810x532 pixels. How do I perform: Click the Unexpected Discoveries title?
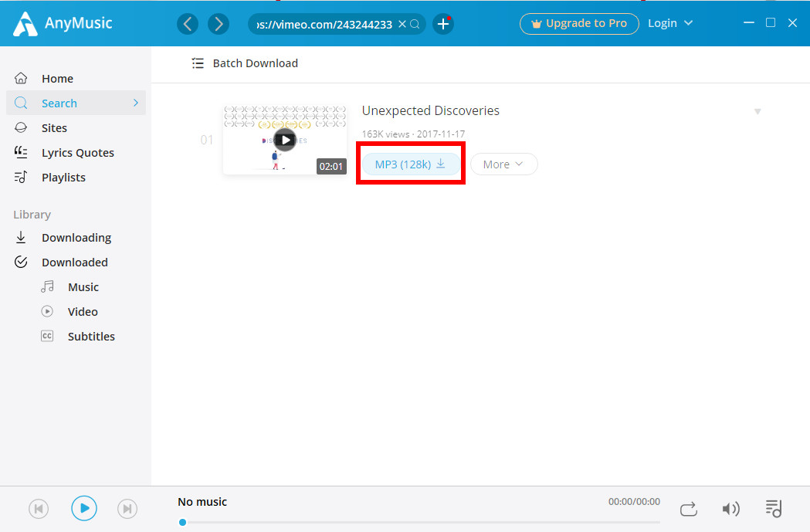(x=430, y=110)
